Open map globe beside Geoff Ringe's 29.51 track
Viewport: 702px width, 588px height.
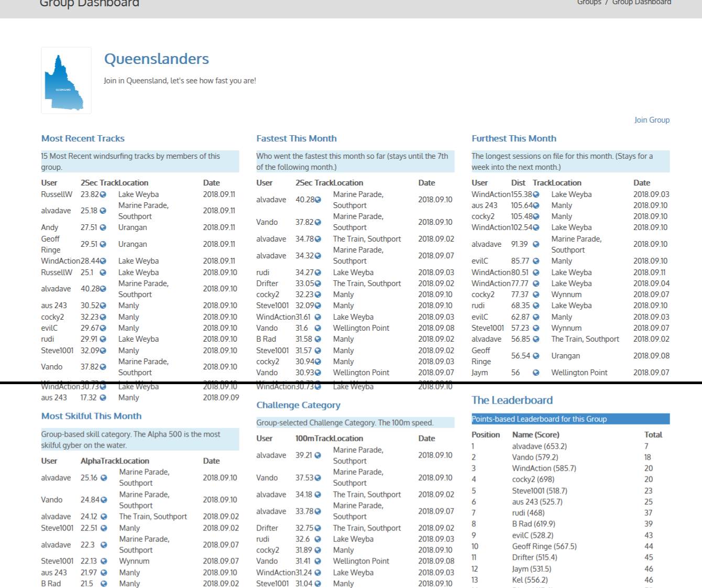coord(103,244)
